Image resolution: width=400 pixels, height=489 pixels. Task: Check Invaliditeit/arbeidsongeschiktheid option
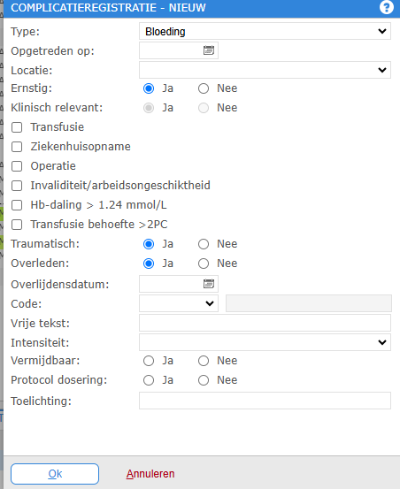point(17,186)
